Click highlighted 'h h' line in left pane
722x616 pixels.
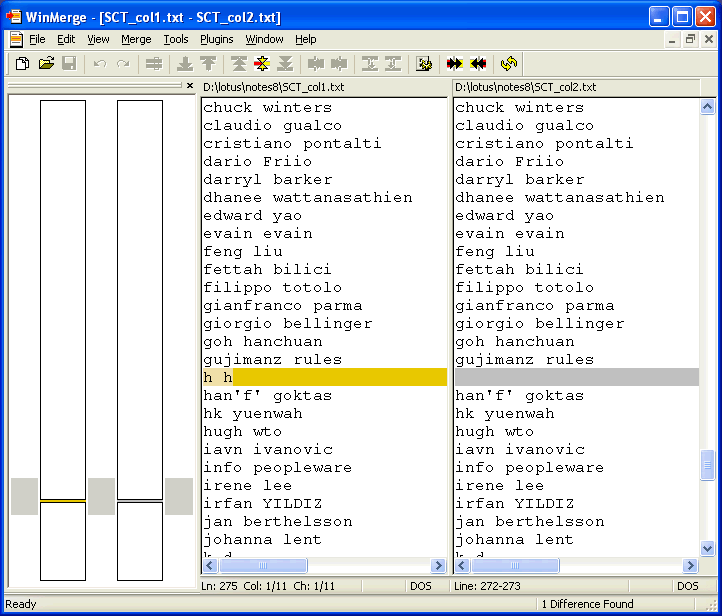tap(325, 377)
